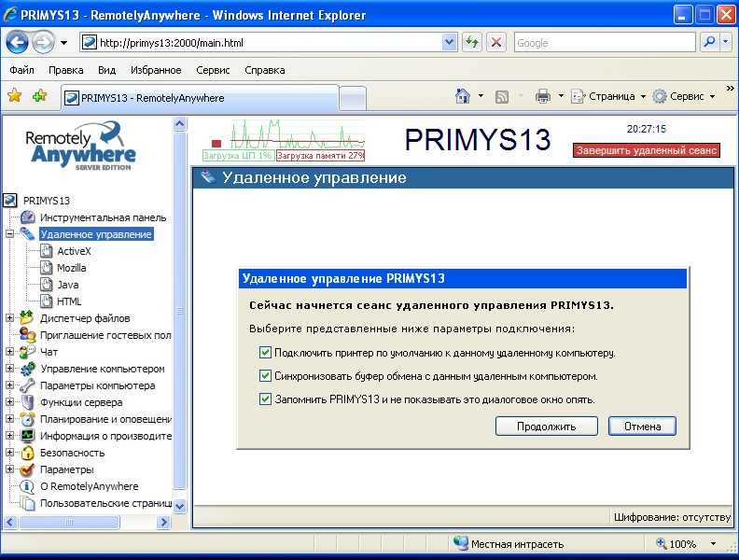
Task: Click the Диспетчер файлов folder icon
Action: 27,317
